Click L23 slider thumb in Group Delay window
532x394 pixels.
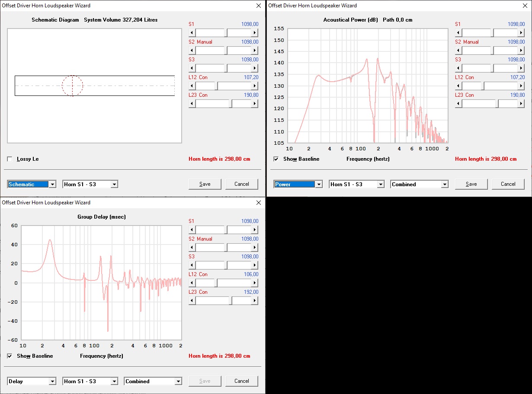click(x=231, y=301)
